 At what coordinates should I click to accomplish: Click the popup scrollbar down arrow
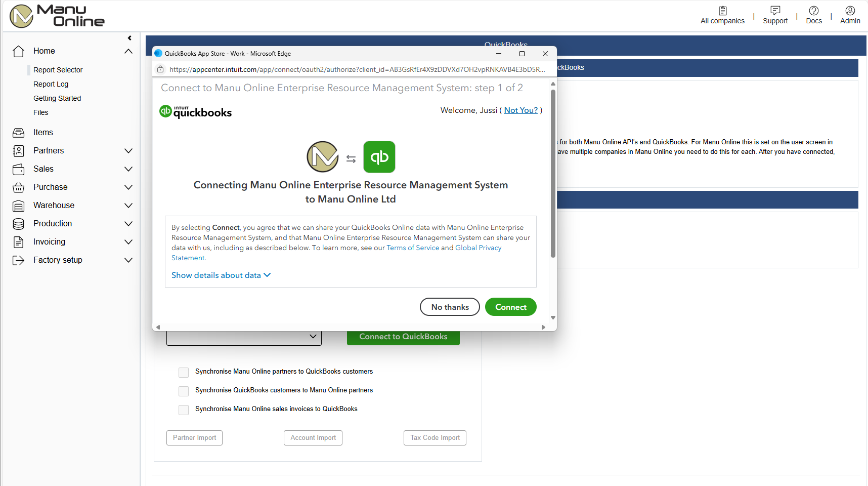point(553,318)
